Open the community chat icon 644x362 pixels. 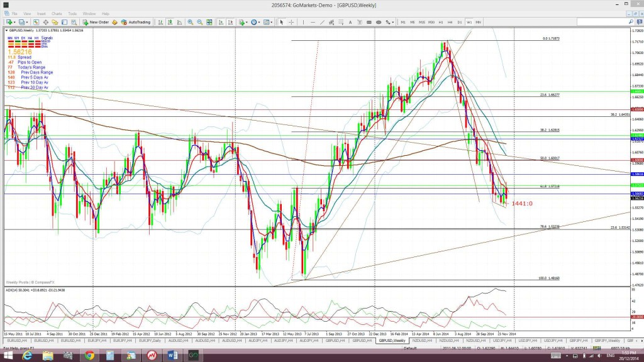click(x=640, y=22)
